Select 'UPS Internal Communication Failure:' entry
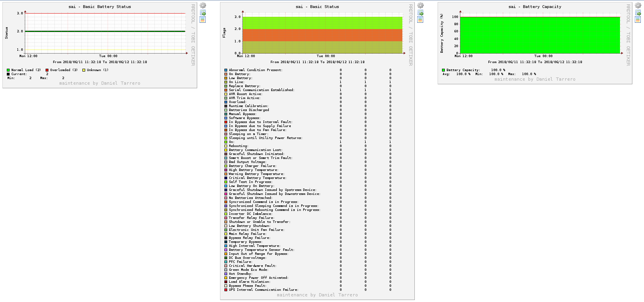 pyautogui.click(x=308, y=290)
